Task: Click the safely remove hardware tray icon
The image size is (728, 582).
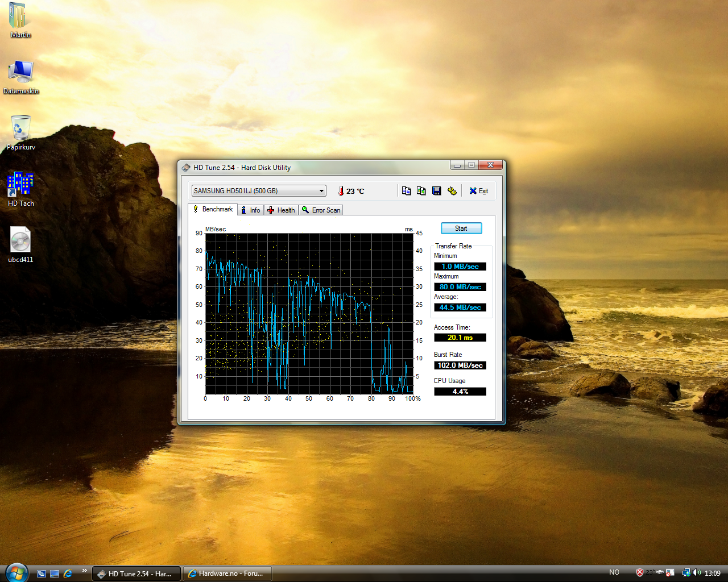Action: pyautogui.click(x=660, y=572)
